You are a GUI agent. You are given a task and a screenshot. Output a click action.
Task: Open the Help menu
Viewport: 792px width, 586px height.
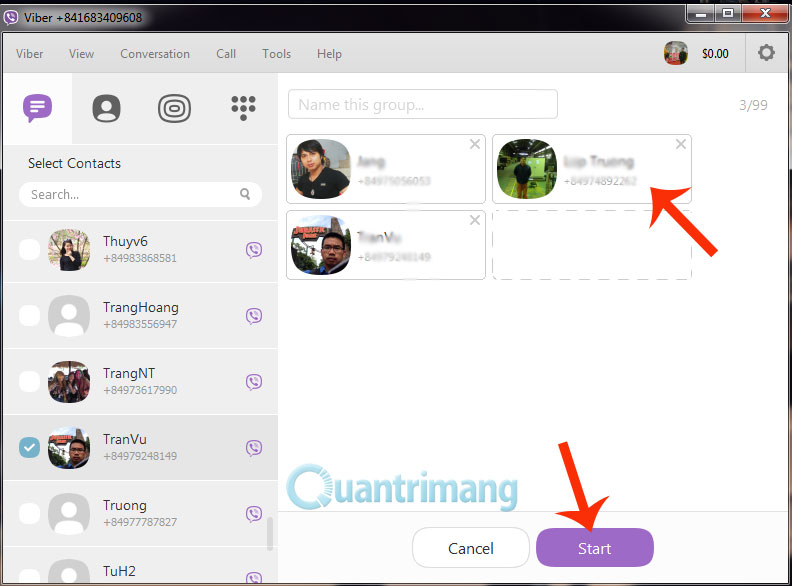point(329,54)
